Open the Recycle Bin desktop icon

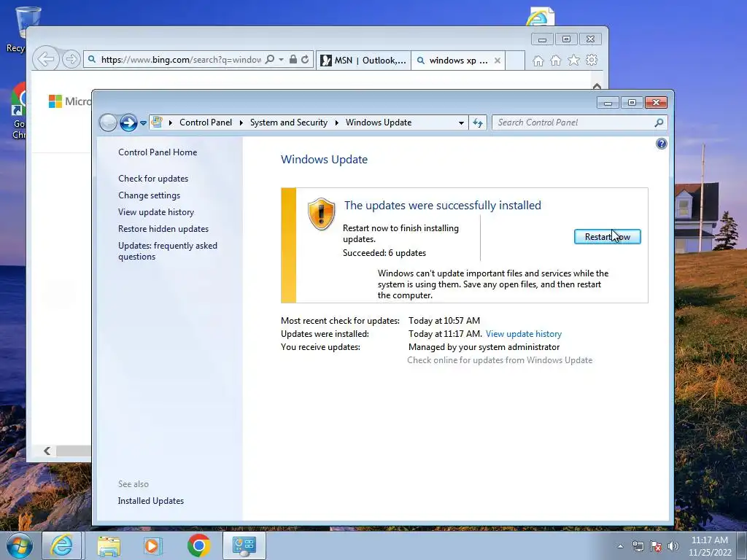21,27
